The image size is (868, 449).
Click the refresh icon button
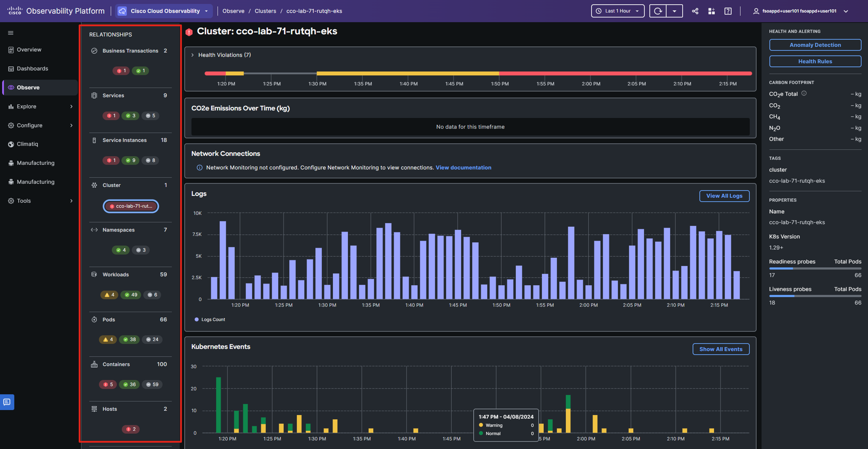(658, 11)
